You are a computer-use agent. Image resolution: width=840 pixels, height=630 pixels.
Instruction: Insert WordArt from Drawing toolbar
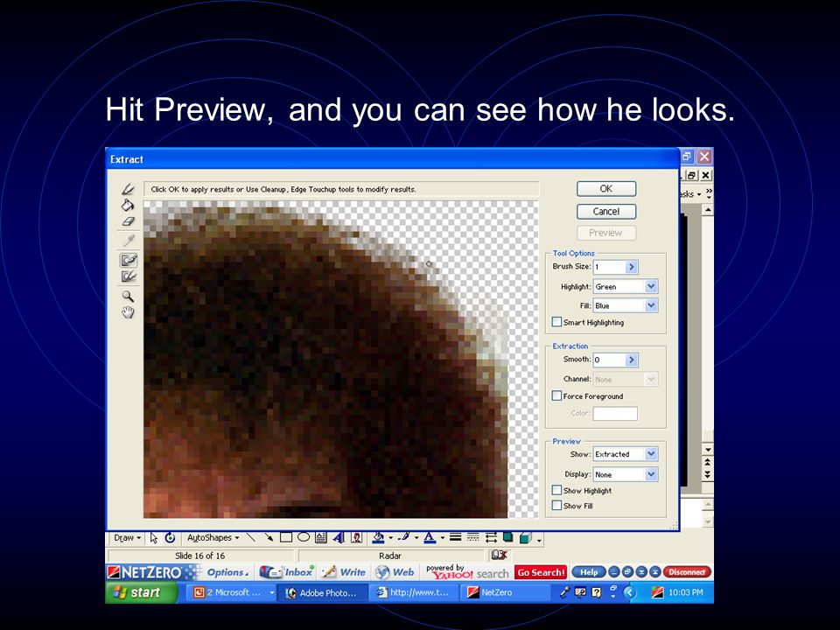[x=339, y=537]
